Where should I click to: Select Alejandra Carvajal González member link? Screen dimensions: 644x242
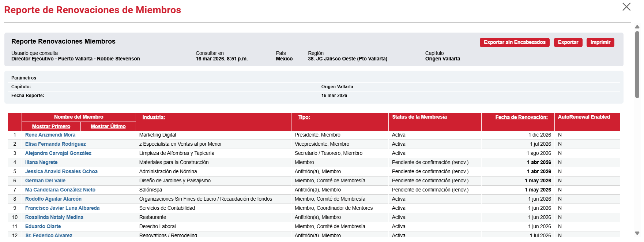[58, 153]
